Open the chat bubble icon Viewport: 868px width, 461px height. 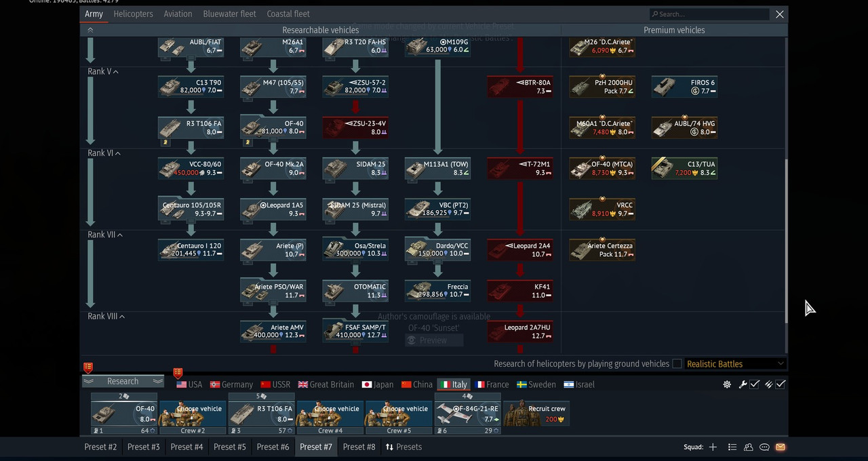764,447
